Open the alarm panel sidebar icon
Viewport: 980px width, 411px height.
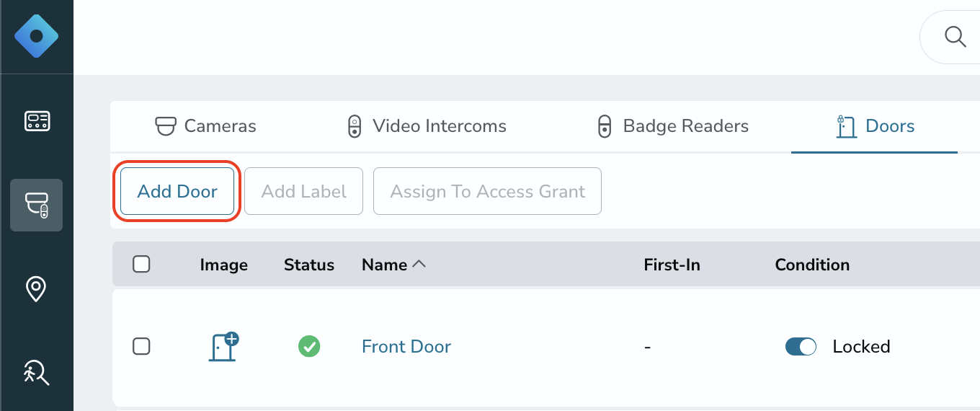37,120
